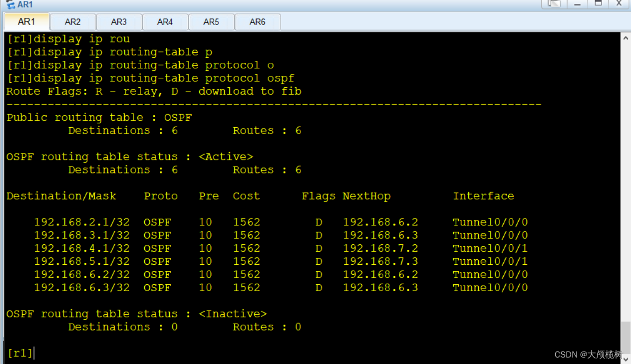Go to the AR5 tab

click(211, 22)
